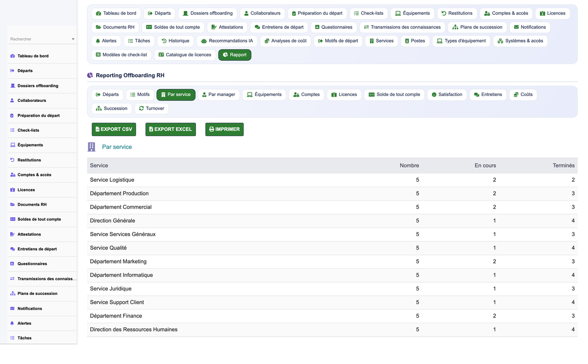Open Types d'équipement in the top navigation
Image resolution: width=588 pixels, height=364 pixels.
[462, 41]
